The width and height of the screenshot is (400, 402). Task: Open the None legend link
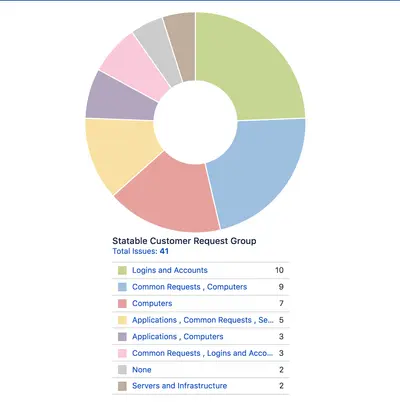coord(142,370)
